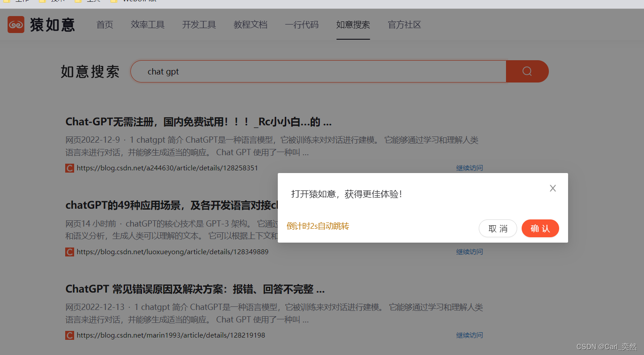Viewport: 644px width, 355px height.
Task: Click CSDN favicon beside luoxueyong article URL
Action: coord(70,252)
